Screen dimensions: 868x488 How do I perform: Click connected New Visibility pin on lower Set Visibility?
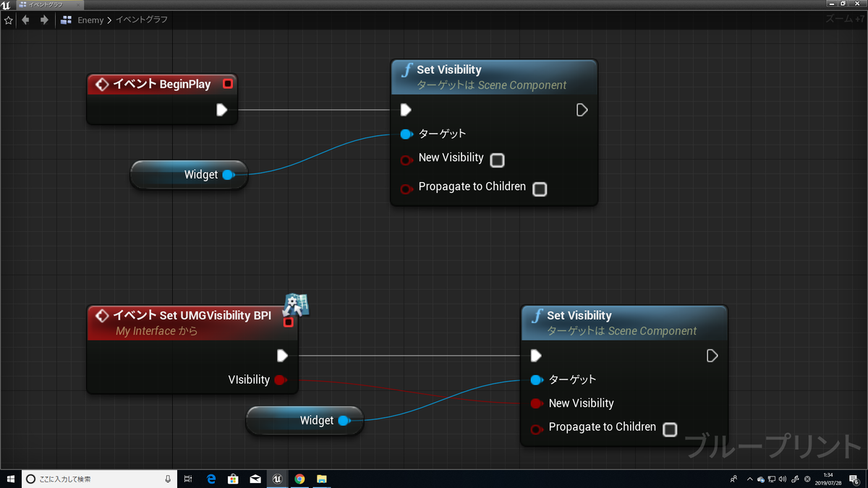pyautogui.click(x=536, y=403)
